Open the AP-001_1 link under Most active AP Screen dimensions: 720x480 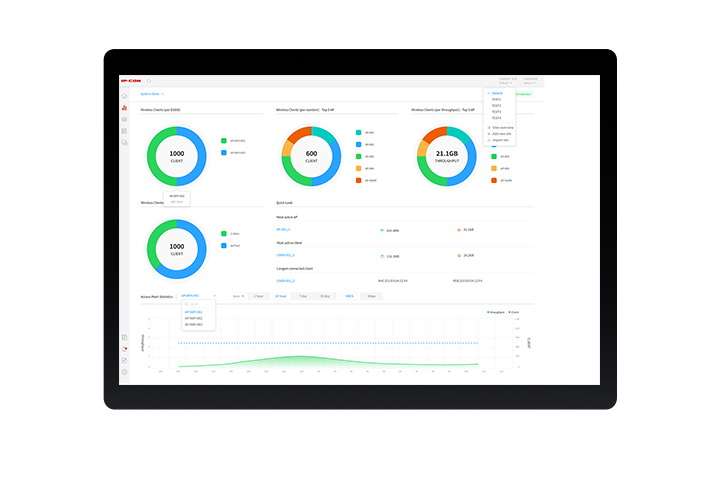[x=283, y=229]
